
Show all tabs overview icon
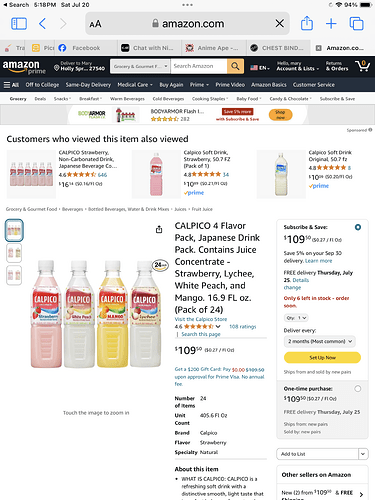coord(356,24)
